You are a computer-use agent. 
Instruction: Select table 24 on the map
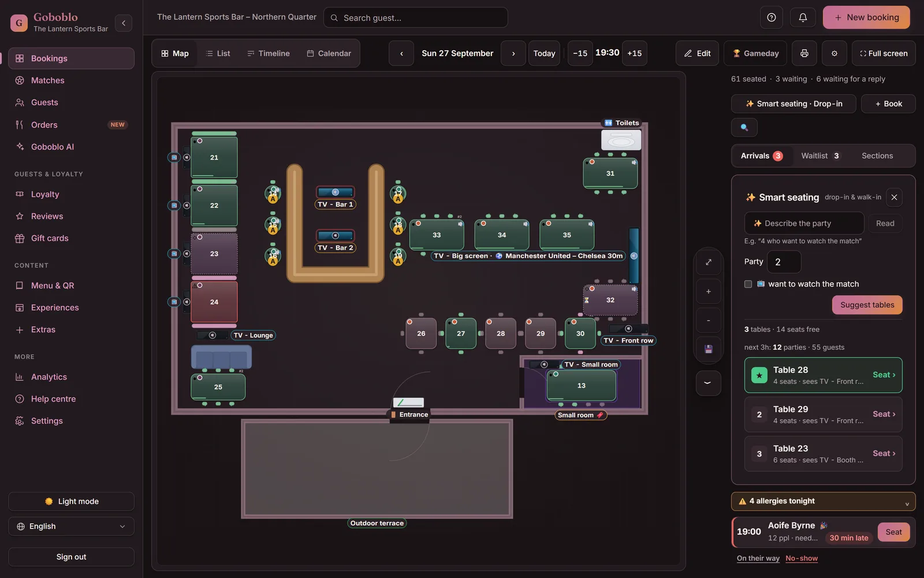(214, 302)
